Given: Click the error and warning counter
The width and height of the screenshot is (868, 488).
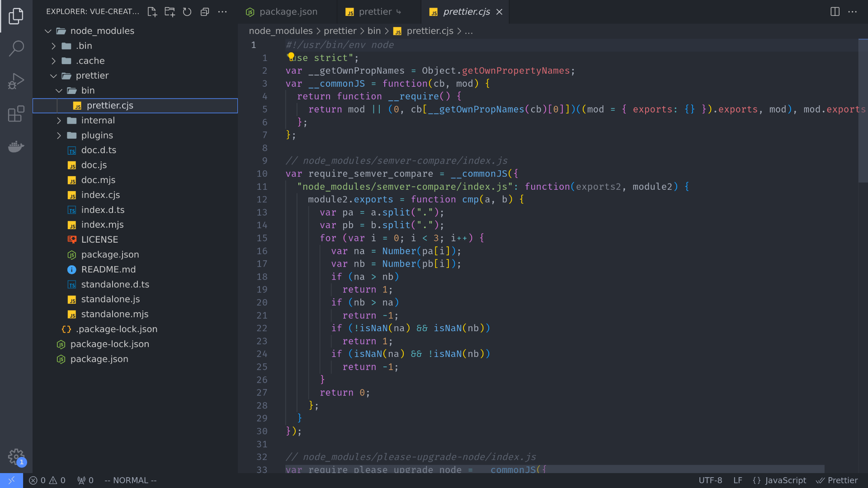Looking at the screenshot, I should pos(47,480).
